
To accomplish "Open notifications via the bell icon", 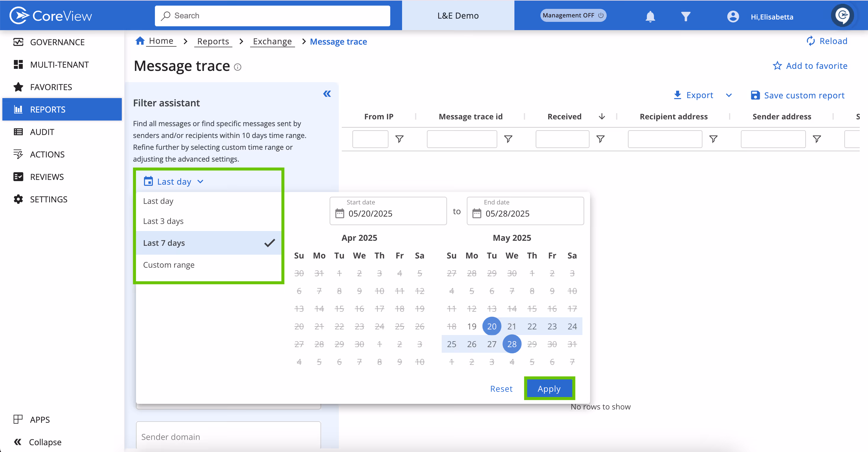I will click(x=650, y=16).
